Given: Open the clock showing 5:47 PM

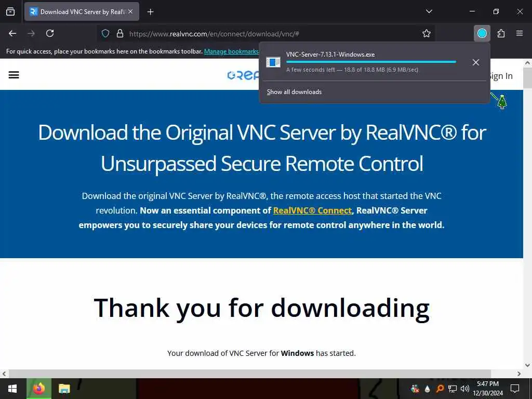Looking at the screenshot, I should (488, 389).
